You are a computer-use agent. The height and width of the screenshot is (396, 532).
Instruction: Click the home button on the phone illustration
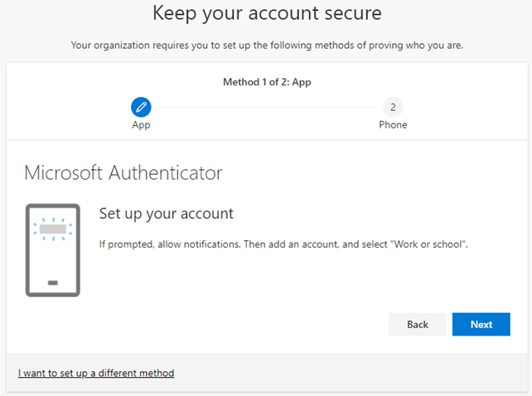[53, 283]
